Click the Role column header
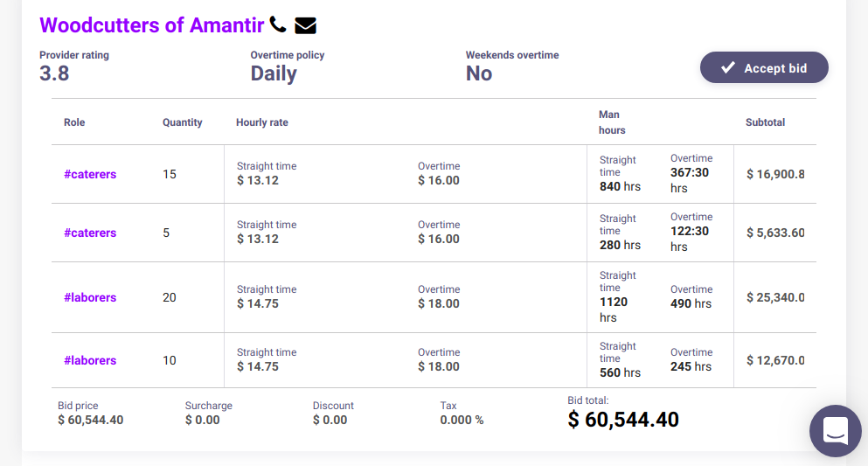 point(74,122)
